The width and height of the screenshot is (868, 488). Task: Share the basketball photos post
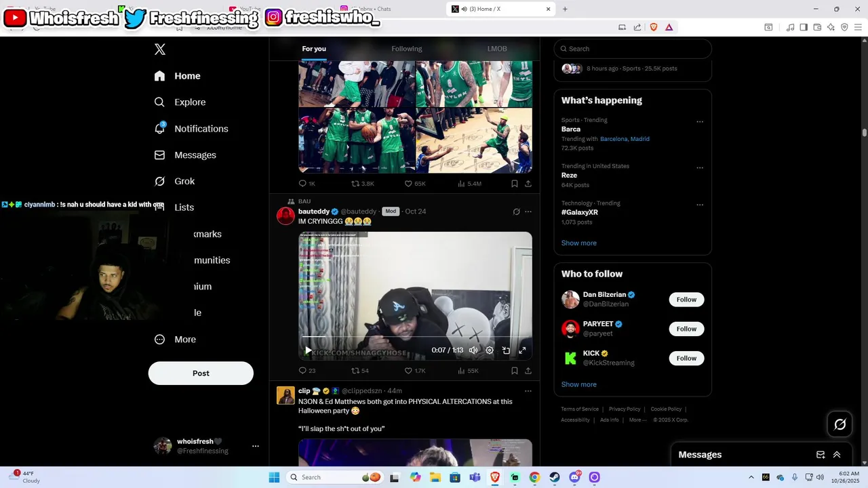click(x=528, y=184)
